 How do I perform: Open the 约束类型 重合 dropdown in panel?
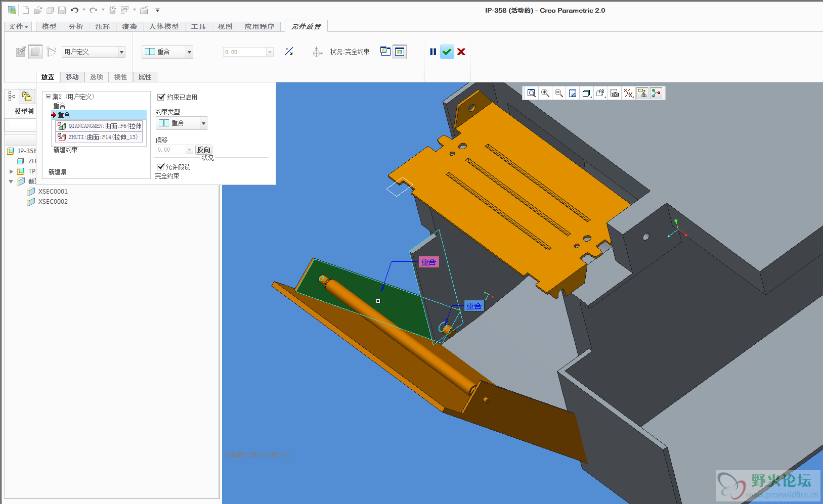(203, 123)
